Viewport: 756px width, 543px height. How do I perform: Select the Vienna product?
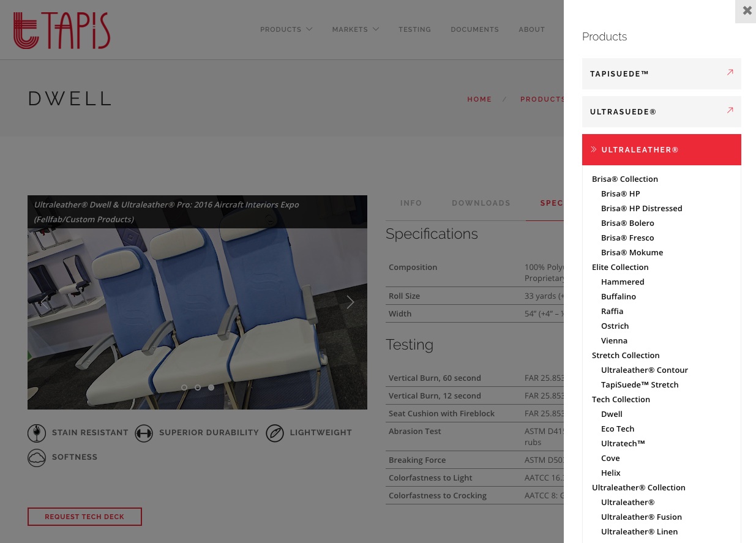point(614,340)
